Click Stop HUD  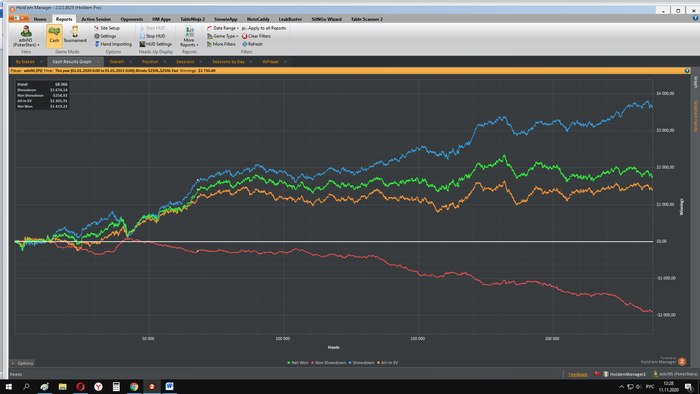(x=152, y=36)
